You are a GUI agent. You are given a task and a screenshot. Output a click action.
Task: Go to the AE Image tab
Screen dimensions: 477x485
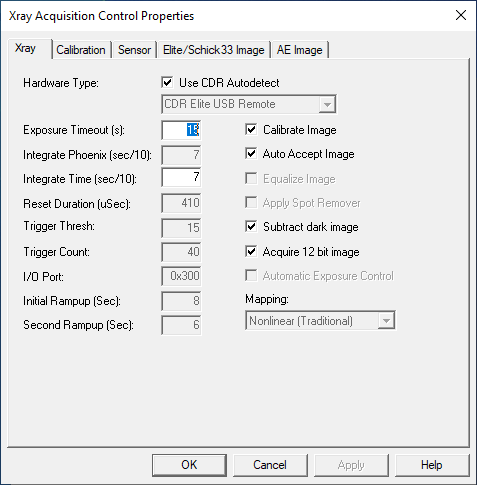click(300, 50)
